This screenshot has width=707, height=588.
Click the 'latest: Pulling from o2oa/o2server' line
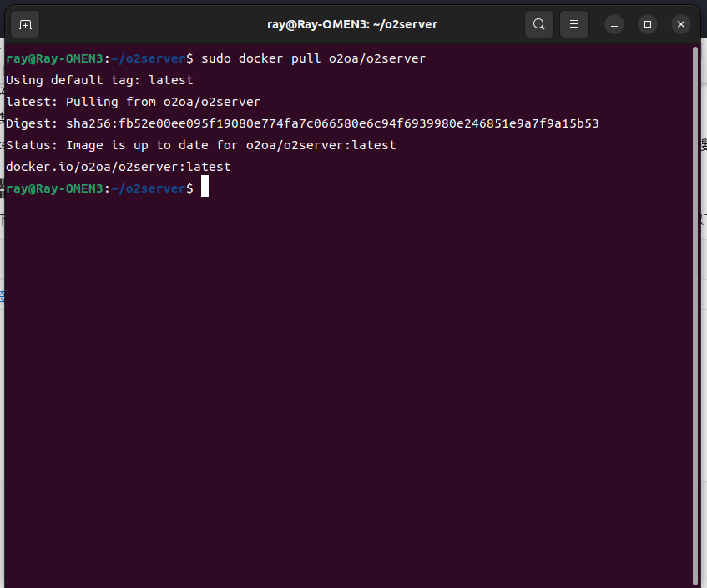tap(133, 102)
